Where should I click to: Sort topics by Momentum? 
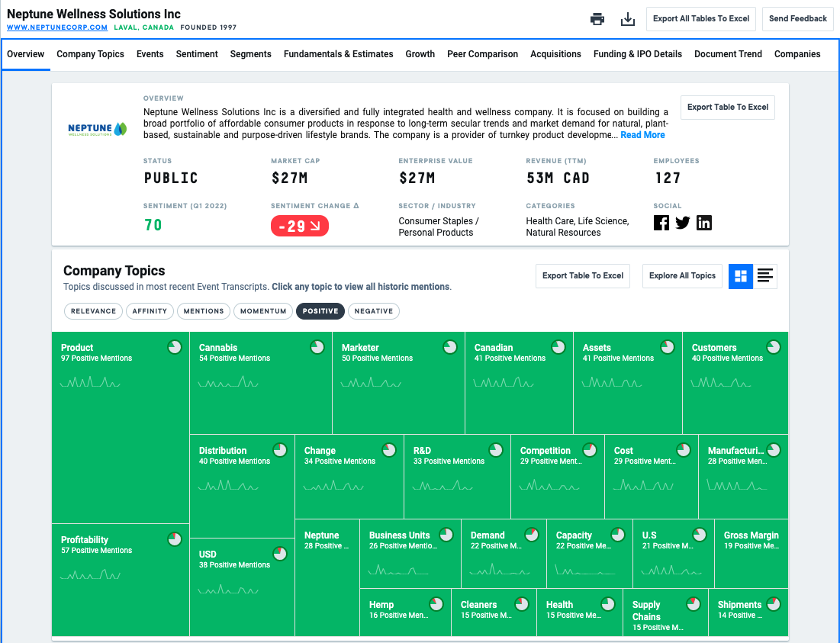click(x=263, y=311)
